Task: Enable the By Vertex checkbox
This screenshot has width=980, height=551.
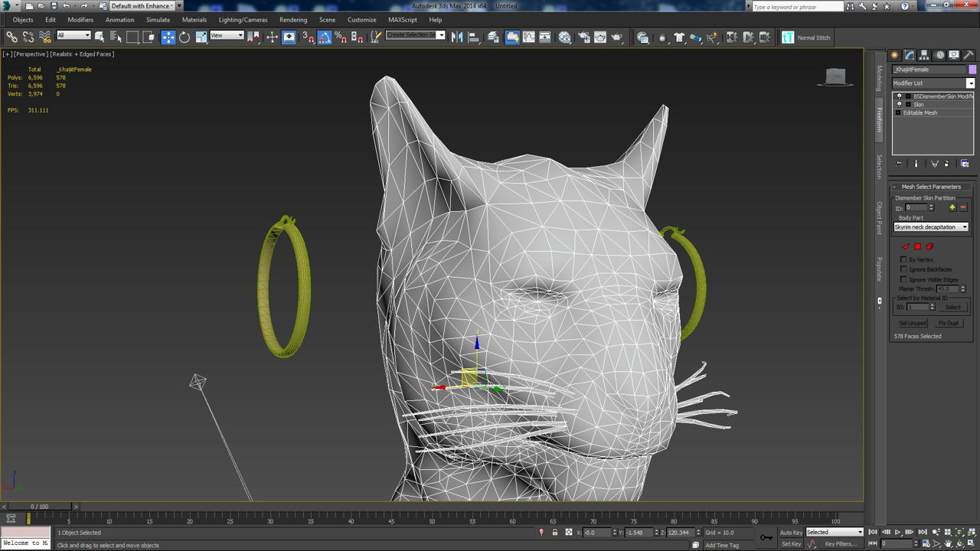Action: pos(903,259)
